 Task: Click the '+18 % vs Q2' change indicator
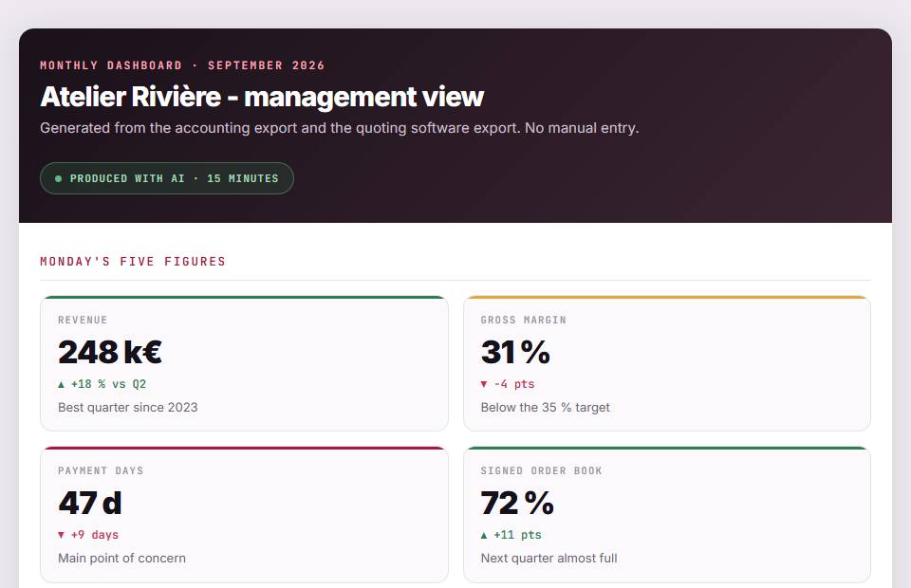point(102,384)
